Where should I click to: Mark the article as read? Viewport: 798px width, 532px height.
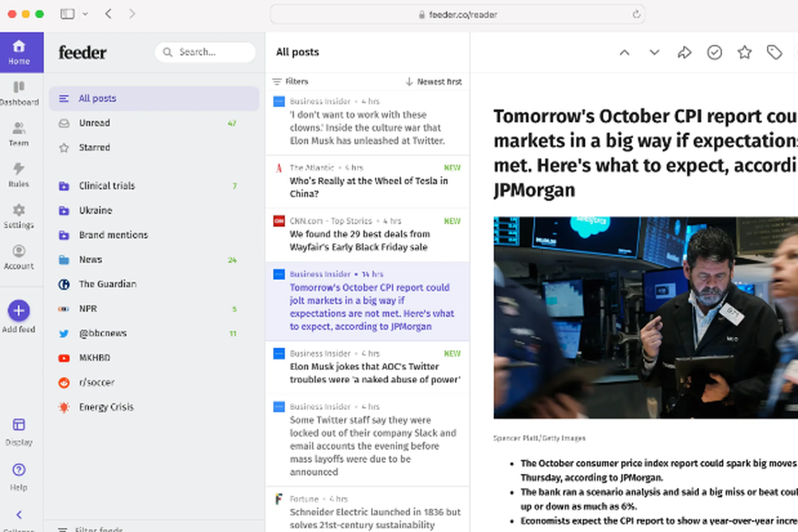tap(714, 53)
